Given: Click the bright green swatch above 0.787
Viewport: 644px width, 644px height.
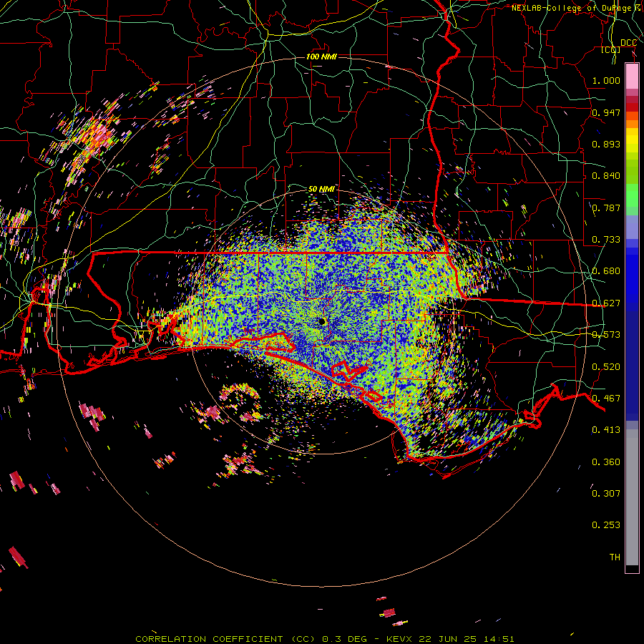Looking at the screenshot, I should coord(632,195).
